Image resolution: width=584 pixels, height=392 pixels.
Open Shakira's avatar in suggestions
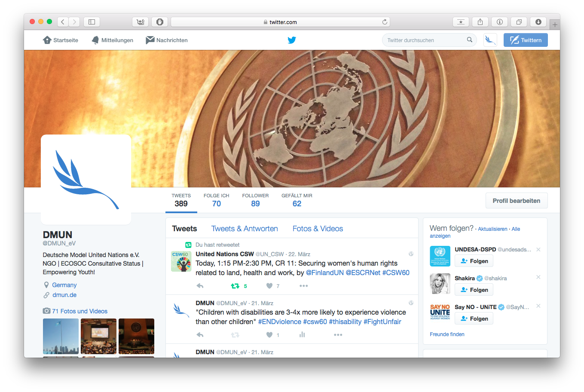[x=440, y=284]
